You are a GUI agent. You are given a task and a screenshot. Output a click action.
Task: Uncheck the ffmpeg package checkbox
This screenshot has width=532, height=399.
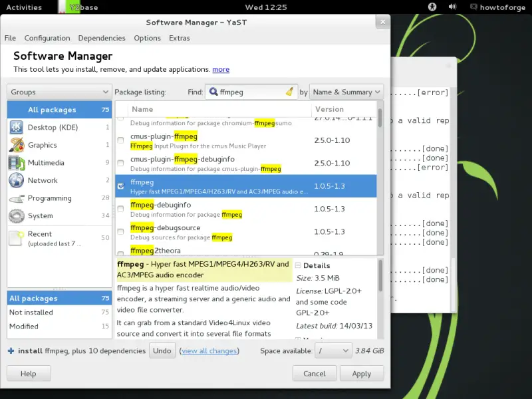[120, 186]
